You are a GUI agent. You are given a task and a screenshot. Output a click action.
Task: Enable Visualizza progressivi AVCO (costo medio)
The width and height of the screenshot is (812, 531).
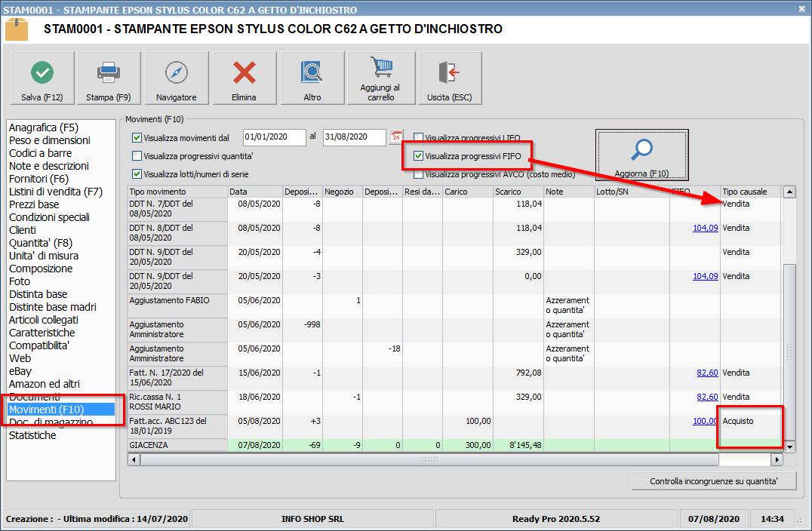[418, 174]
